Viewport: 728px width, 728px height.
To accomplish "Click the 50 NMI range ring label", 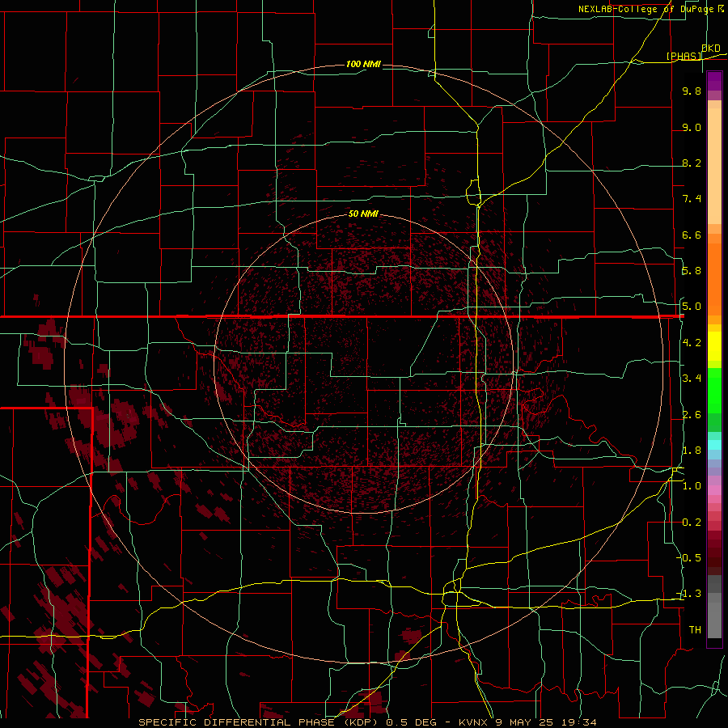I will 363,214.
